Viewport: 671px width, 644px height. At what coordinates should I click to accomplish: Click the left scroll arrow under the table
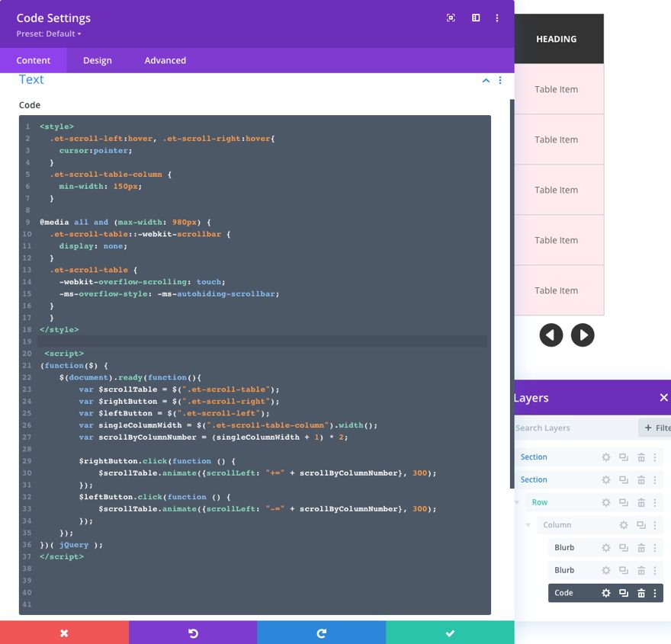[551, 335]
